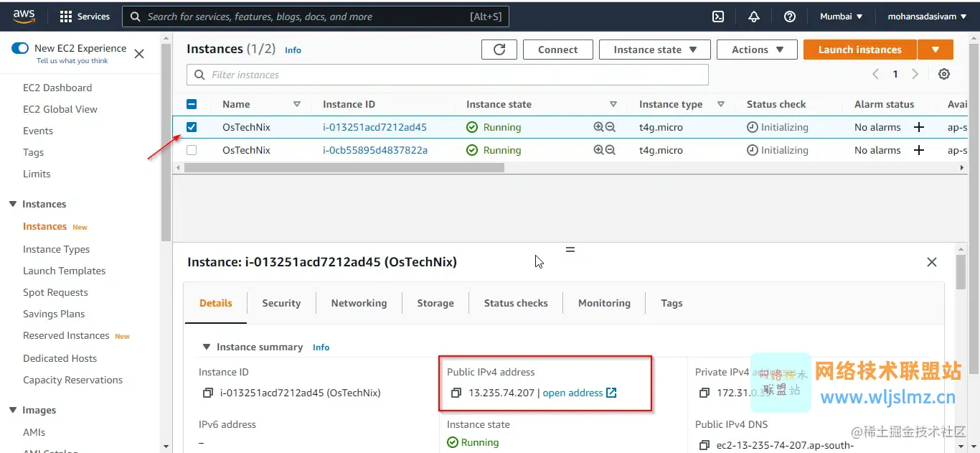Toggle the select-all instances checkbox
This screenshot has height=453, width=980.
(x=192, y=104)
